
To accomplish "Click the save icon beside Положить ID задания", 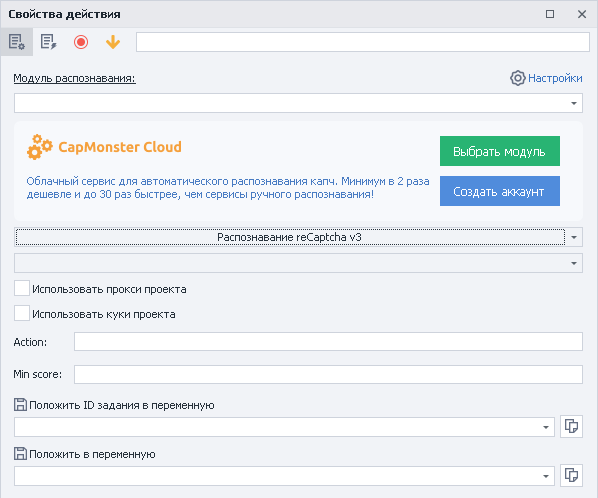I will pyautogui.click(x=20, y=405).
